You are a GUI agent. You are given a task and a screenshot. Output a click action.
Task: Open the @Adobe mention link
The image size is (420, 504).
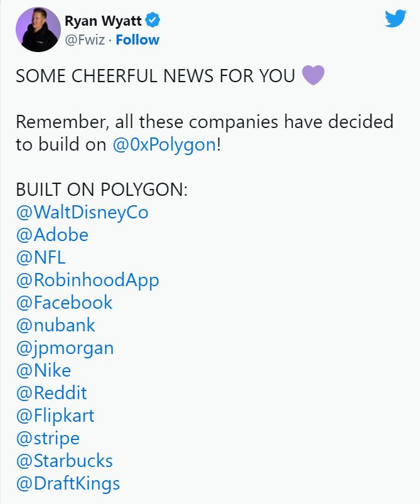pyautogui.click(x=52, y=235)
